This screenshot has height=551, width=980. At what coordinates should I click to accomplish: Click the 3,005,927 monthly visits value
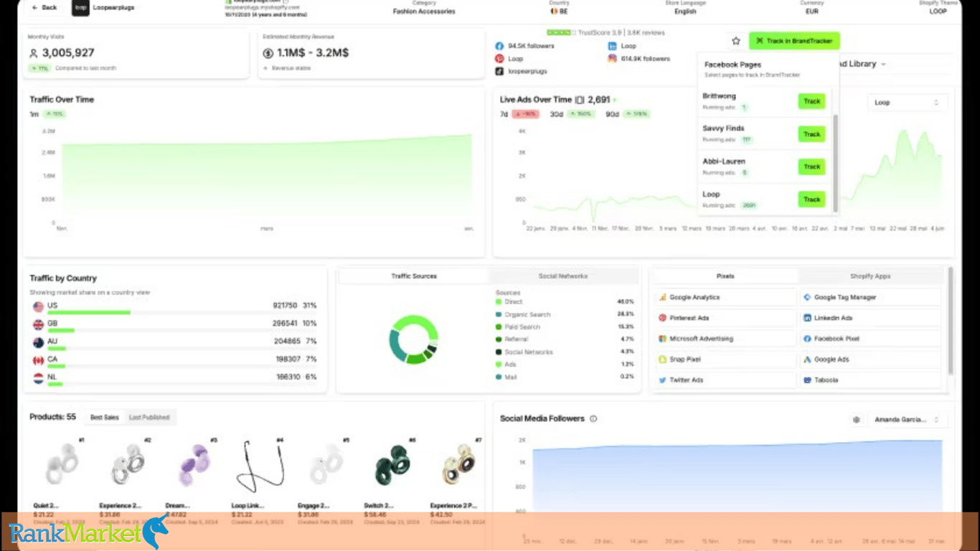click(68, 53)
